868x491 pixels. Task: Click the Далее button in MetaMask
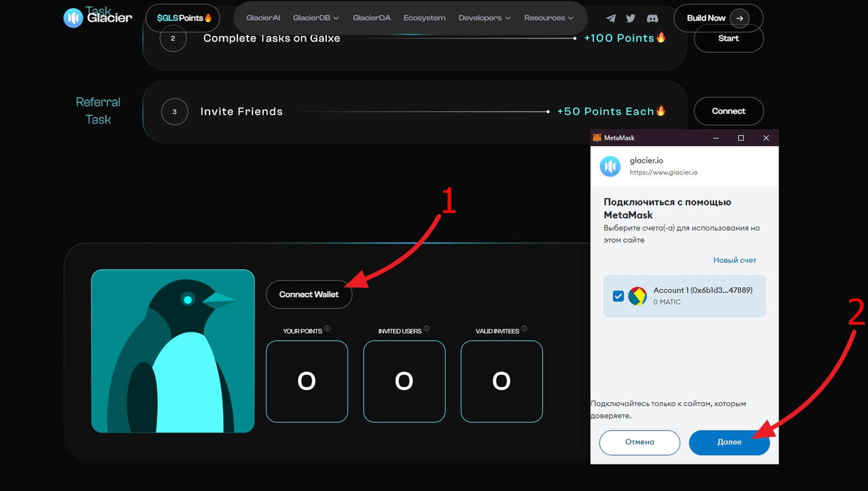point(729,442)
